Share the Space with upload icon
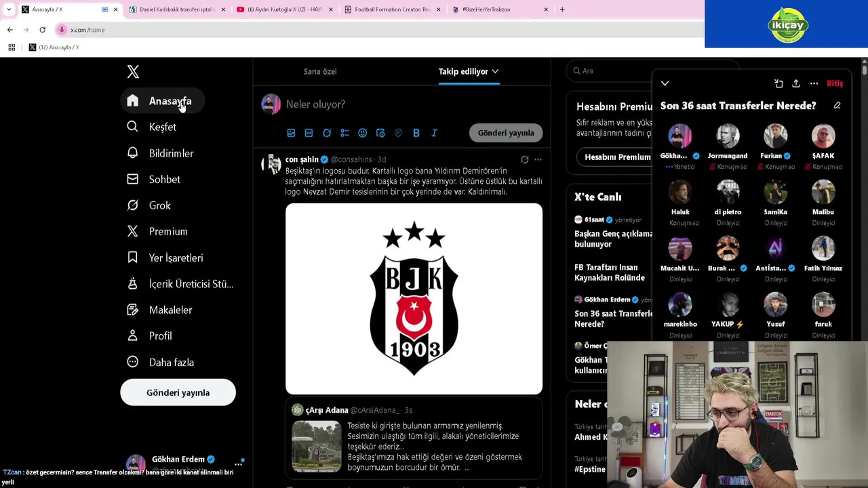868x488 pixels. click(796, 83)
